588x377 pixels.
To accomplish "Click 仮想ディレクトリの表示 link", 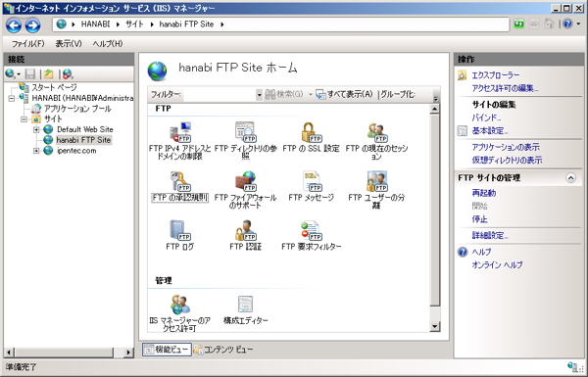I will coord(507,160).
